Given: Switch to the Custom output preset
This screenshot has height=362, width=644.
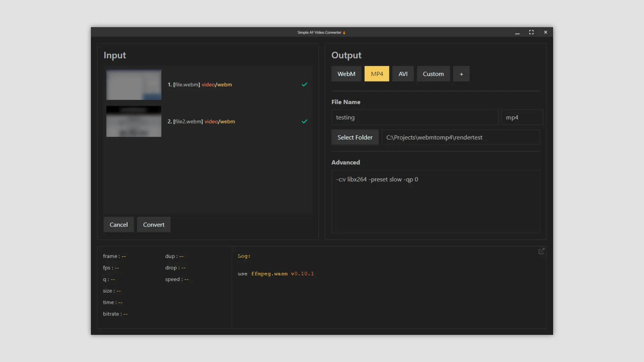Looking at the screenshot, I should point(433,74).
